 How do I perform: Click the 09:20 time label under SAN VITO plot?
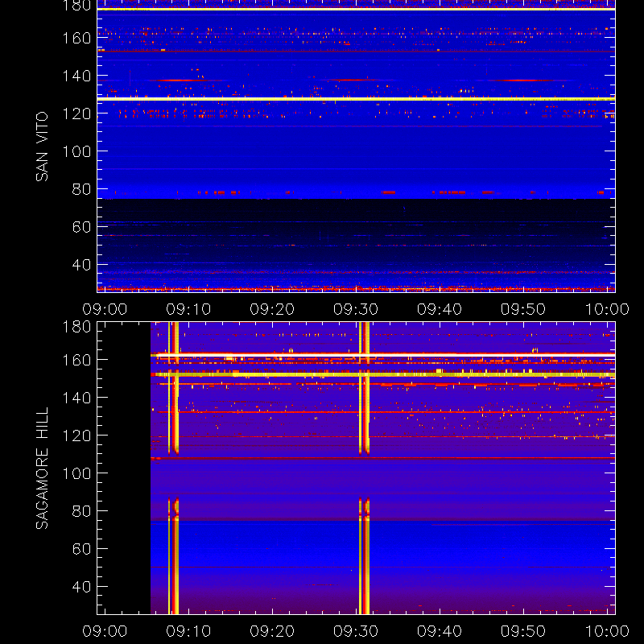tap(272, 309)
